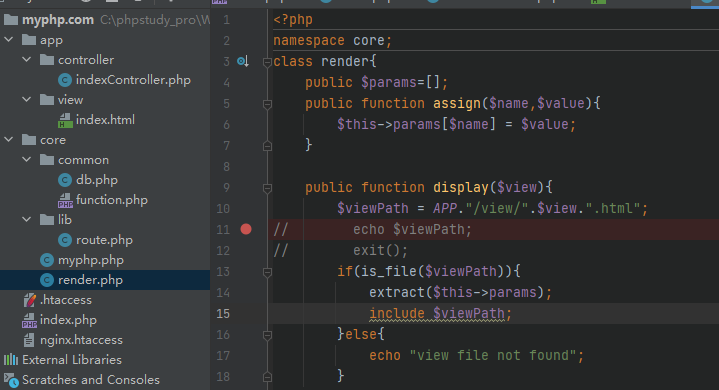The height and width of the screenshot is (390, 719).
Task: Click the 'assign' function name
Action: [457, 103]
